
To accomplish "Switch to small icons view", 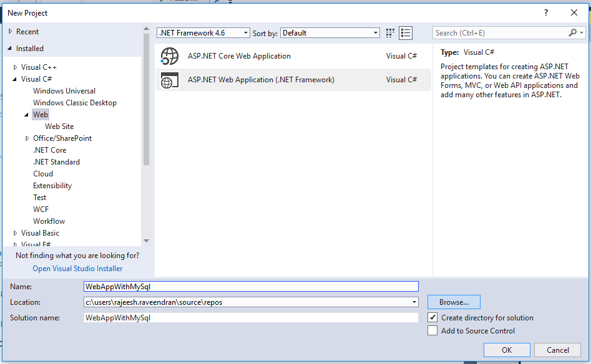I will (x=391, y=33).
